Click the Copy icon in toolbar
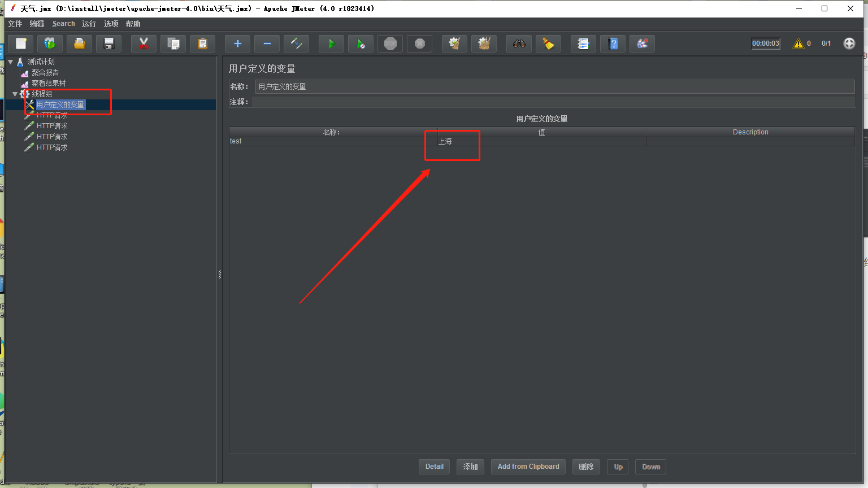Viewport: 868px width, 488px height. pyautogui.click(x=173, y=43)
